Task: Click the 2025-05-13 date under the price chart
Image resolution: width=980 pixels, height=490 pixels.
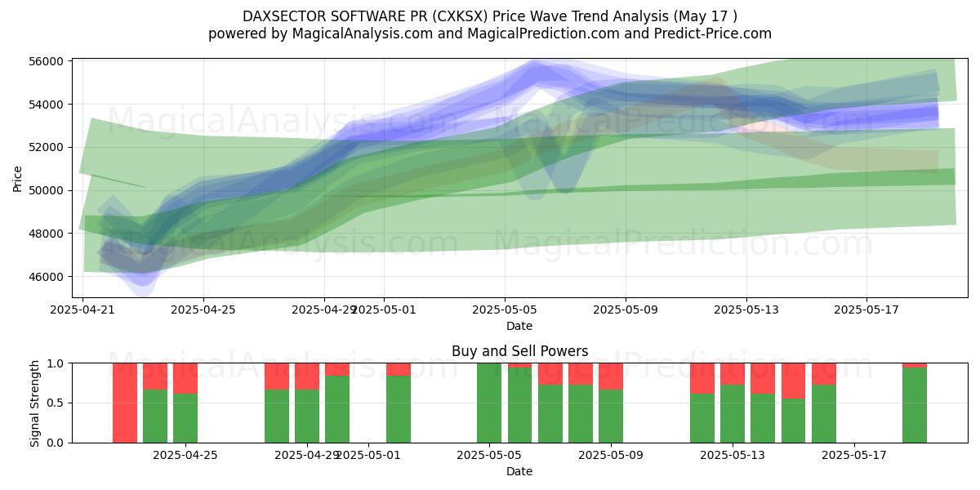Action: [x=746, y=310]
